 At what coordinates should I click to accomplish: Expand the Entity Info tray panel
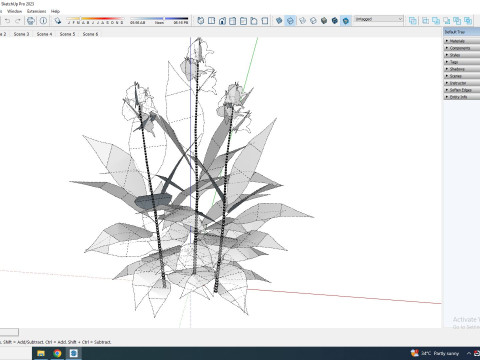(x=462, y=97)
